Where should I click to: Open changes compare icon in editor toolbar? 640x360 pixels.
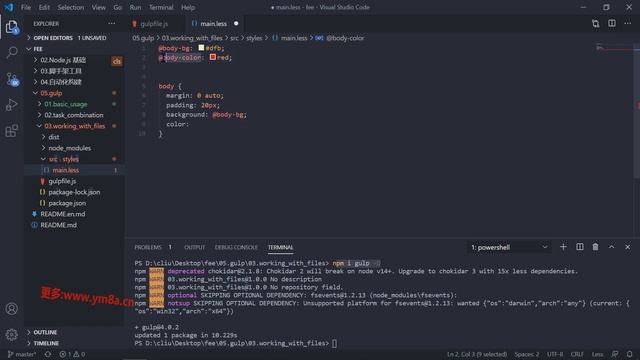pos(596,24)
